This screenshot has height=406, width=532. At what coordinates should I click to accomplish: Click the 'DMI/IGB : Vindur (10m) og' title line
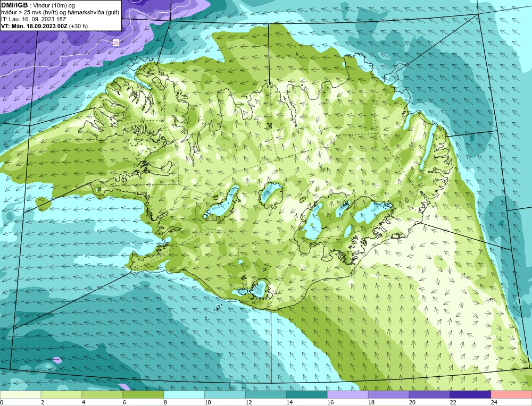click(x=38, y=5)
